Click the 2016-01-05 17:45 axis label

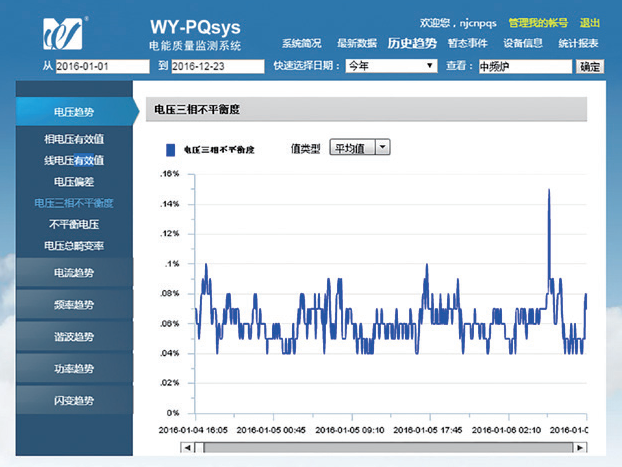coord(428,430)
